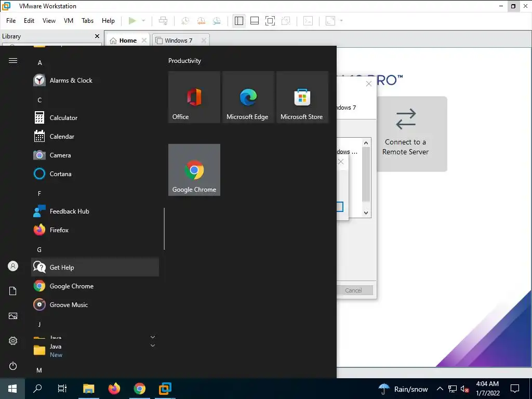Click the console view toolbar icon
532x399 pixels.
(308, 21)
